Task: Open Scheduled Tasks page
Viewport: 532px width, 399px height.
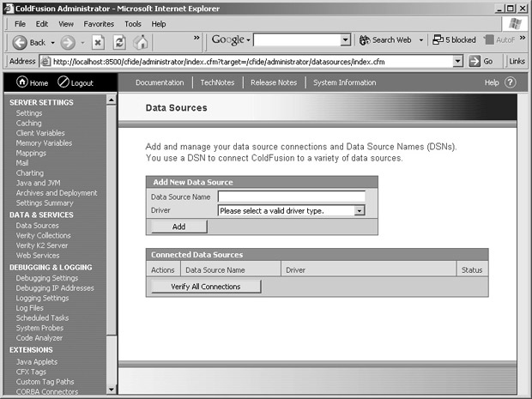Action: coord(42,317)
